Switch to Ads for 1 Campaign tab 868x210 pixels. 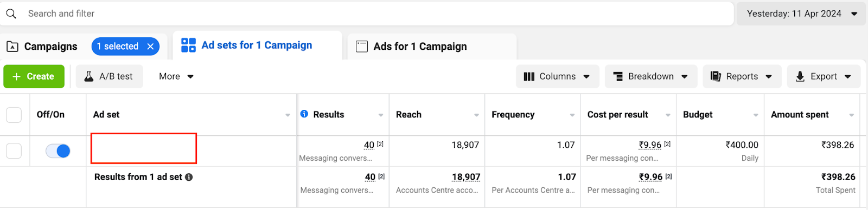[x=432, y=47]
